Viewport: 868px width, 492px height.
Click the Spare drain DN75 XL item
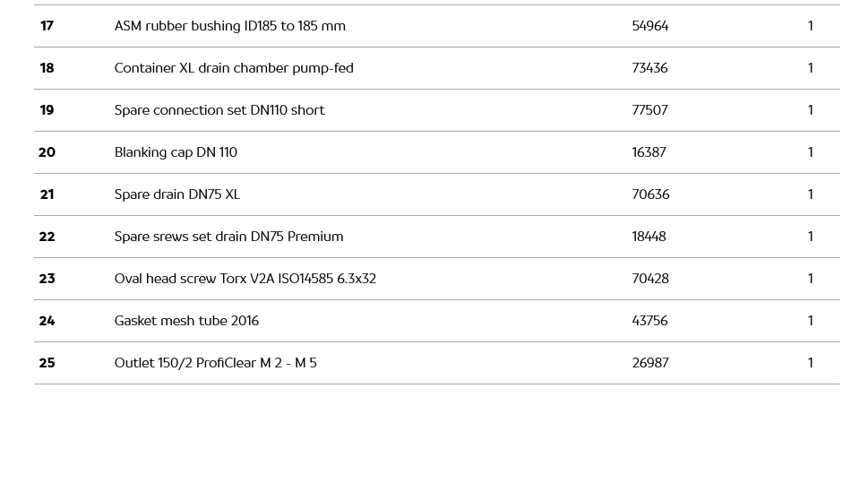coord(177,194)
